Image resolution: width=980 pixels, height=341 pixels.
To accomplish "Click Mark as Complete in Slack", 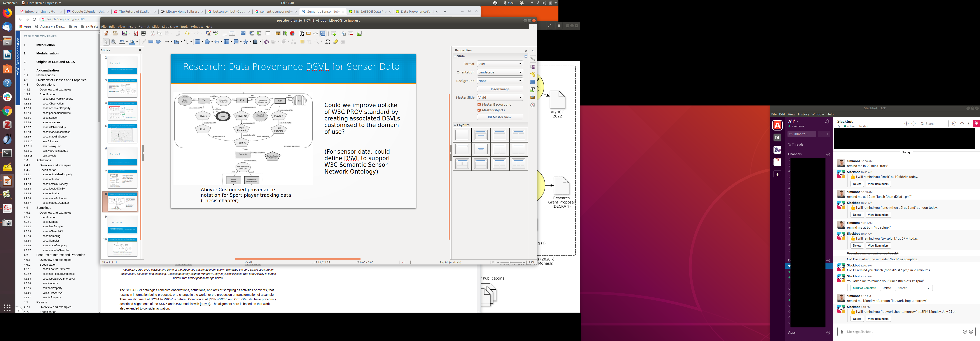I will pos(864,288).
